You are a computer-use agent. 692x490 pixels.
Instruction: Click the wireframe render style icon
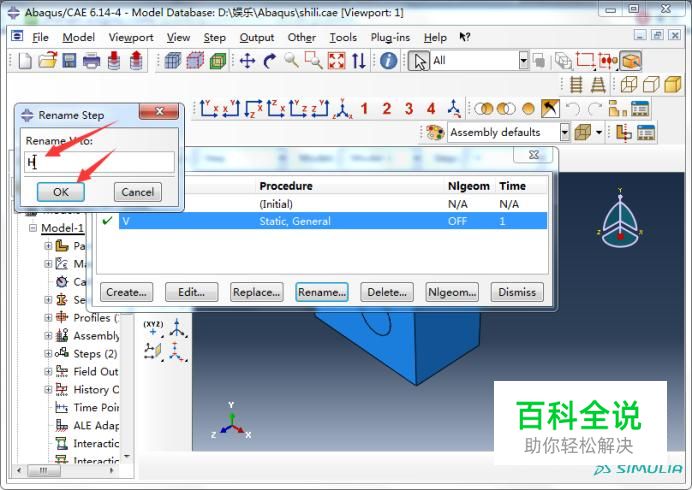pyautogui.click(x=629, y=84)
